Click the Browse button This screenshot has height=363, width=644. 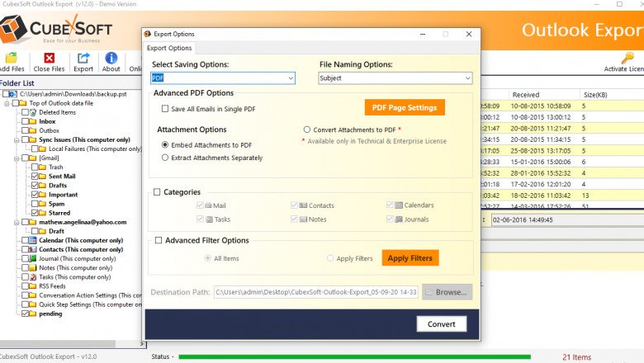(447, 292)
